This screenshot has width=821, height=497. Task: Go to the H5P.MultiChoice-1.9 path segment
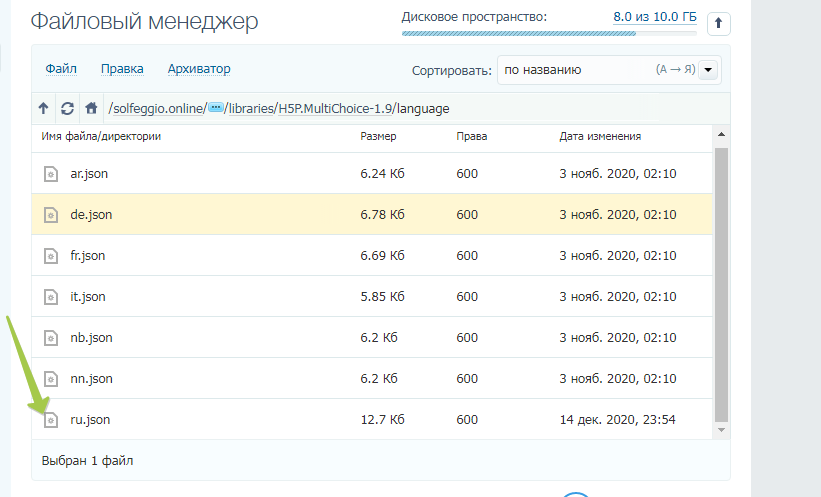click(335, 108)
